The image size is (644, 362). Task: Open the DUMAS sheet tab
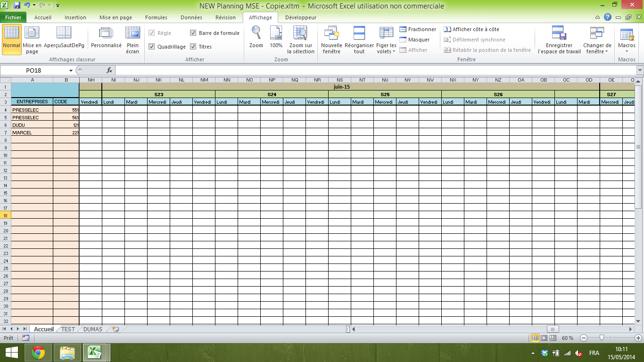(x=92, y=329)
